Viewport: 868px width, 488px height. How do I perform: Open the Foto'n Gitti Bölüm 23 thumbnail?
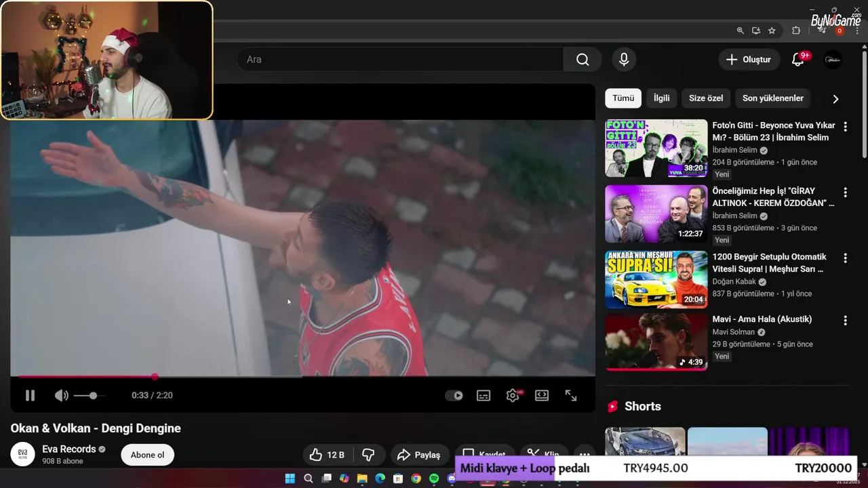[656, 148]
